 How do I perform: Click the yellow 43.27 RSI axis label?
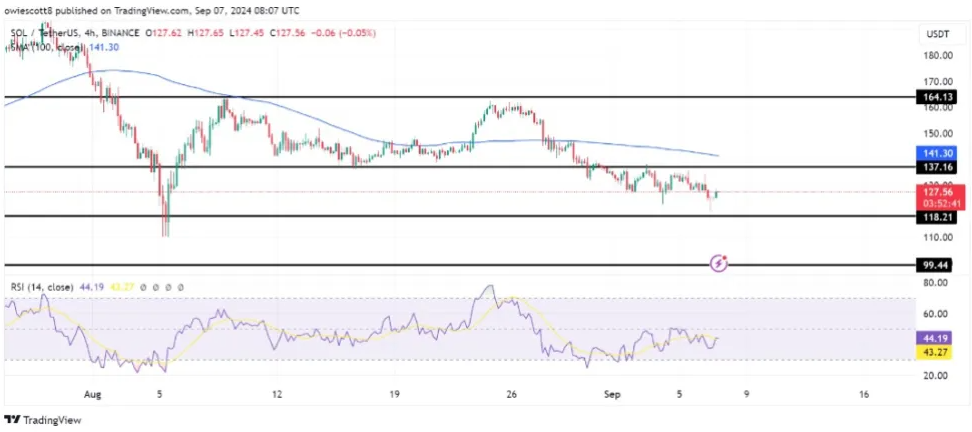pyautogui.click(x=941, y=353)
